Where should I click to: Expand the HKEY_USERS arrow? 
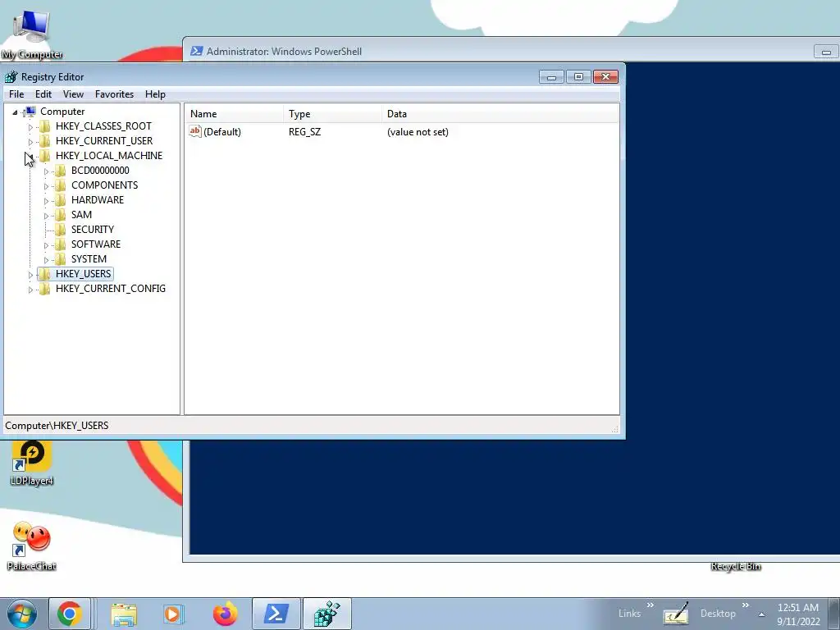30,275
